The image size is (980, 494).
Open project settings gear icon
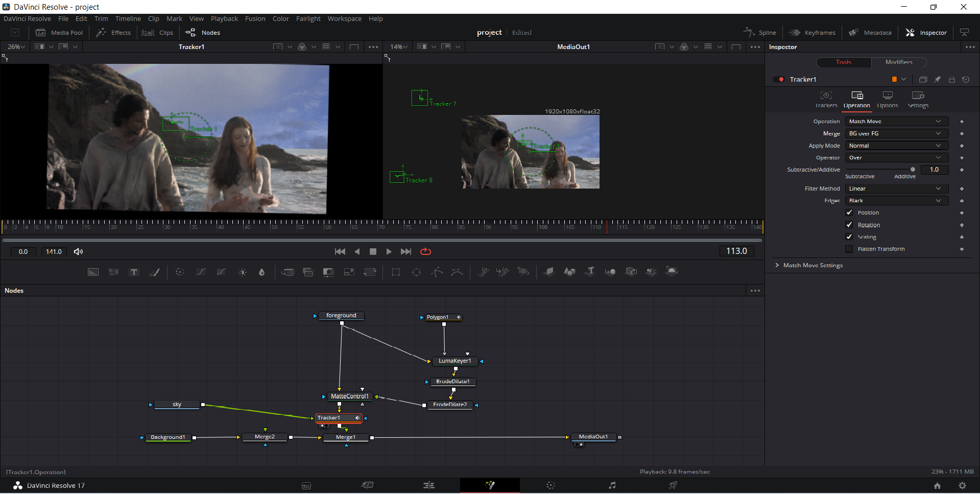tap(962, 485)
